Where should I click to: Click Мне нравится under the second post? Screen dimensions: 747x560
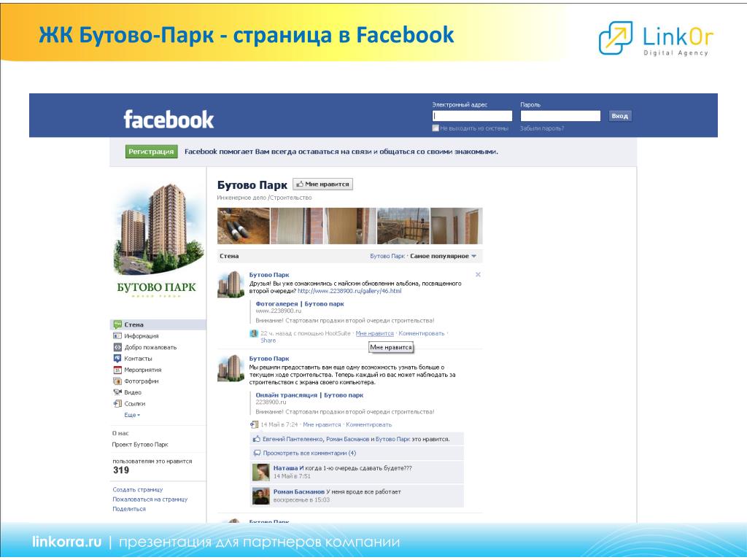click(322, 425)
